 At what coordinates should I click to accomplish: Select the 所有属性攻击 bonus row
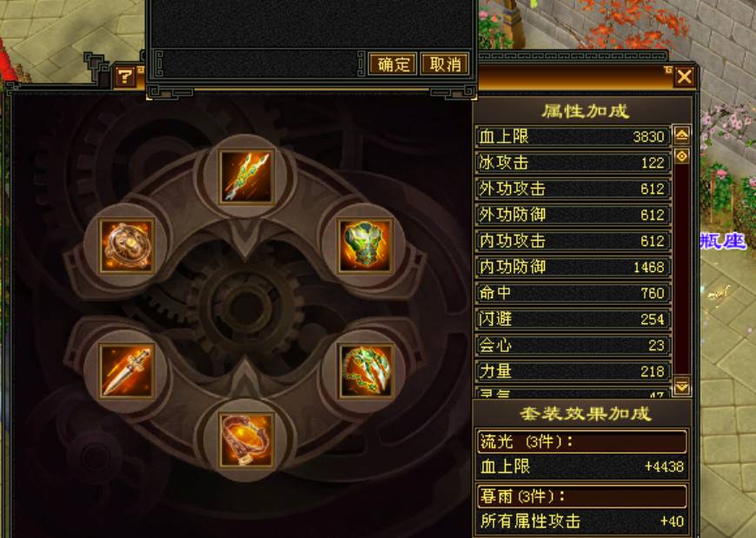tap(581, 521)
